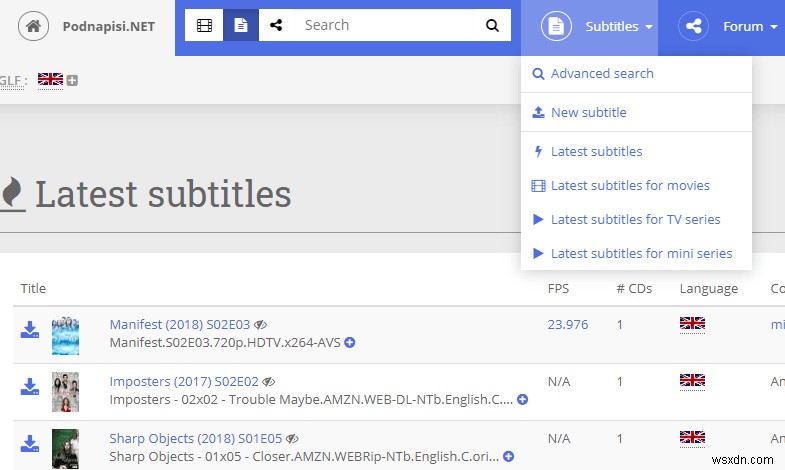Screen dimensions: 785x470
Task: Download Imposters S02E02 subtitle
Action: [30, 387]
